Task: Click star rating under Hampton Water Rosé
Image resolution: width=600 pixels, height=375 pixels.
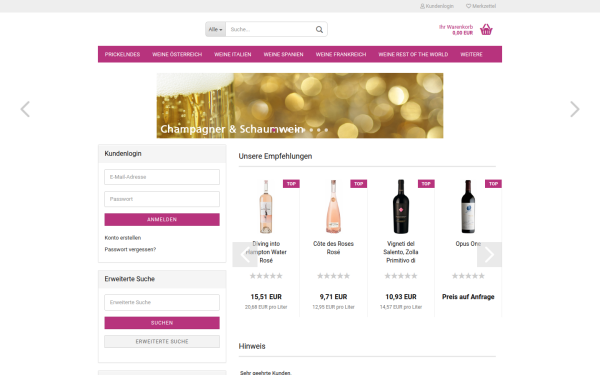Action: pos(266,276)
